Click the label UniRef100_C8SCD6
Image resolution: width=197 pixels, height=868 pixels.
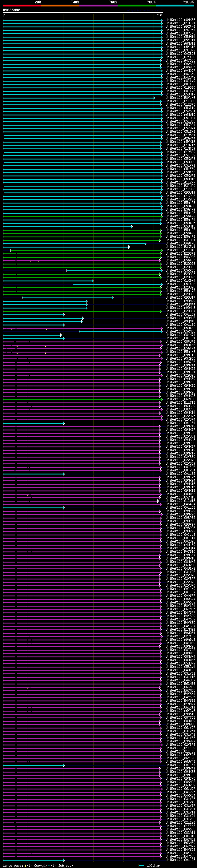click(x=180, y=410)
